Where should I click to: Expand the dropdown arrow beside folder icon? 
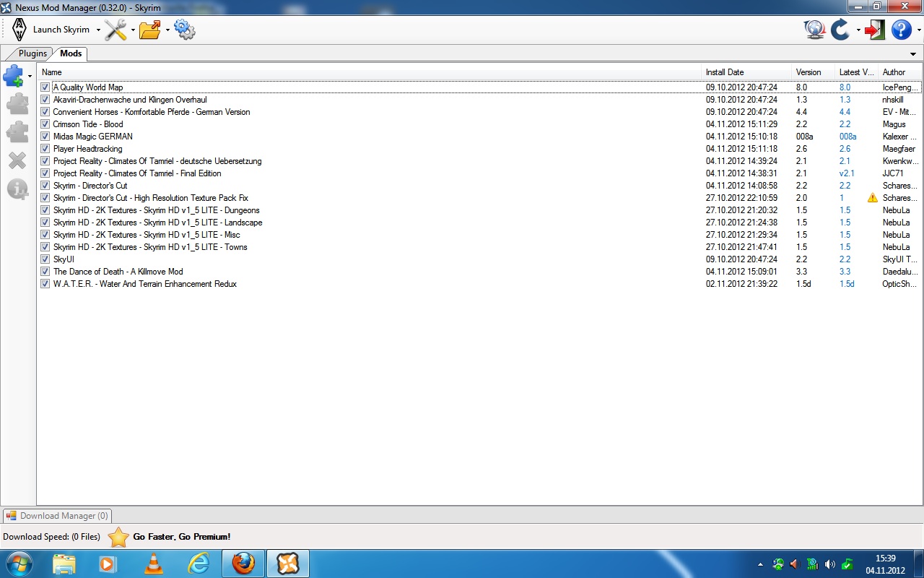[167, 30]
